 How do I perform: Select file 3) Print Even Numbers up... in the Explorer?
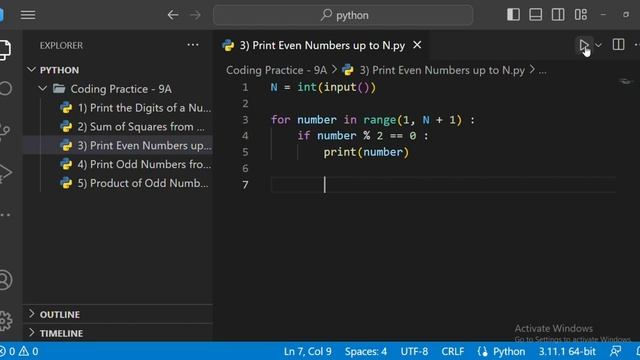tap(118, 145)
